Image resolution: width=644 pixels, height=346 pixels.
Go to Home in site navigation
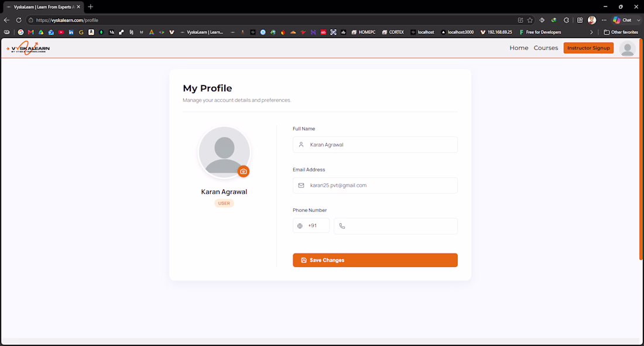pos(519,48)
